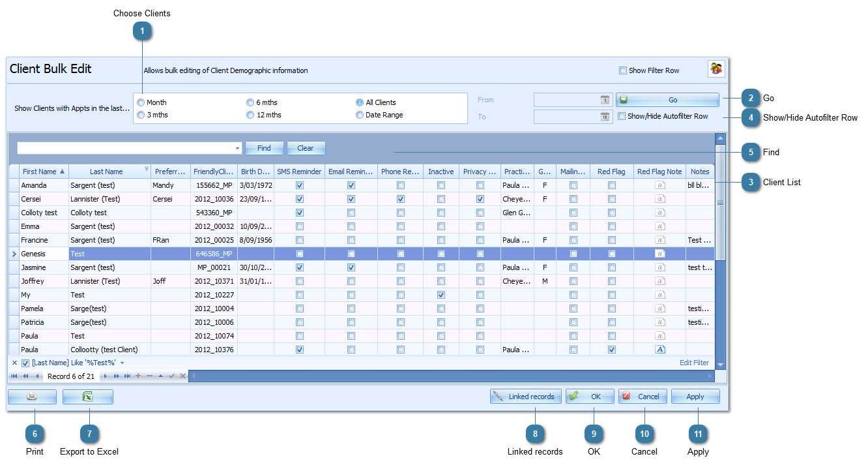Open Emma's Red Flag Note icon

coord(659,226)
